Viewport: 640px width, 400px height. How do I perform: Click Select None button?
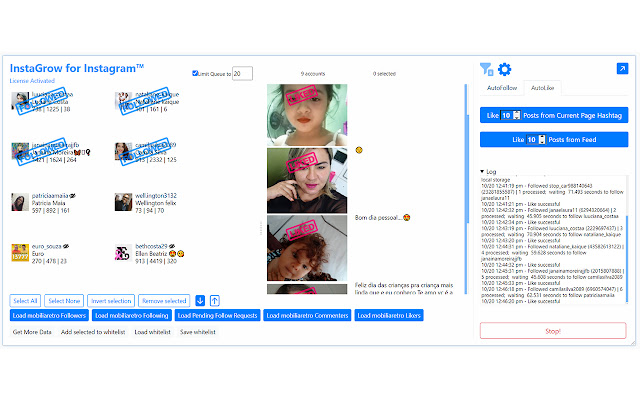tap(64, 301)
